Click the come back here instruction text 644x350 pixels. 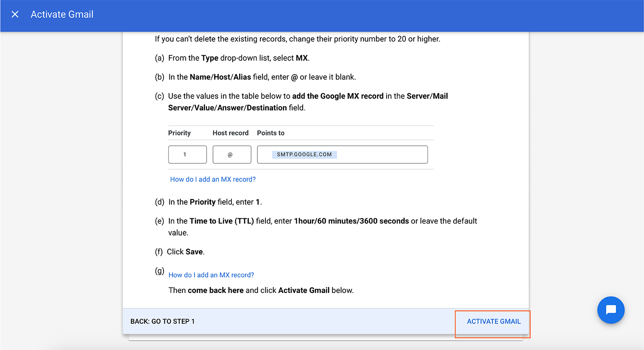[x=261, y=290]
